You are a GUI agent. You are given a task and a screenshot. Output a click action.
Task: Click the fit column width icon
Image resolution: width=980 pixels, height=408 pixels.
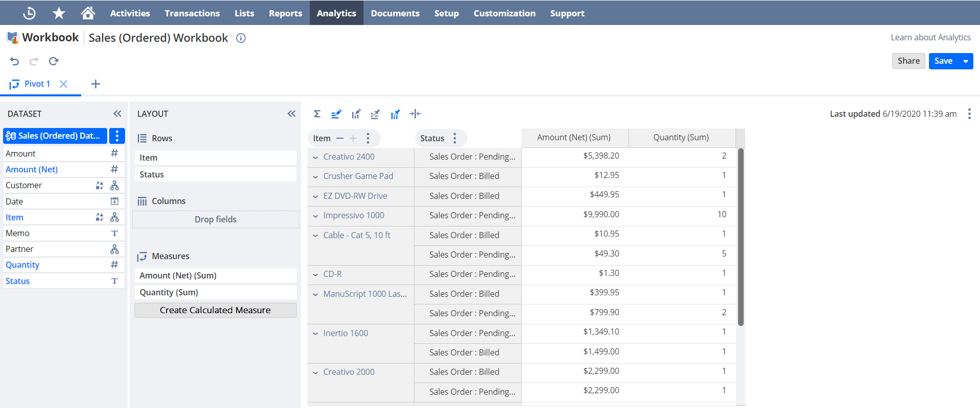coord(415,114)
